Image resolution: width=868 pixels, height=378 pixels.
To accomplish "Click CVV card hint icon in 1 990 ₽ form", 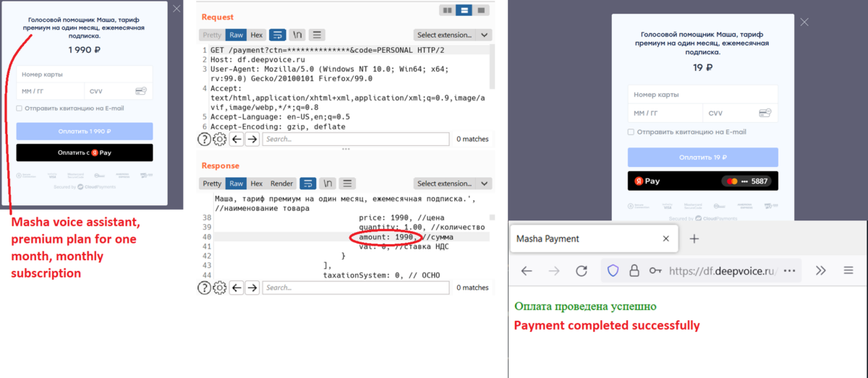I will [x=140, y=91].
